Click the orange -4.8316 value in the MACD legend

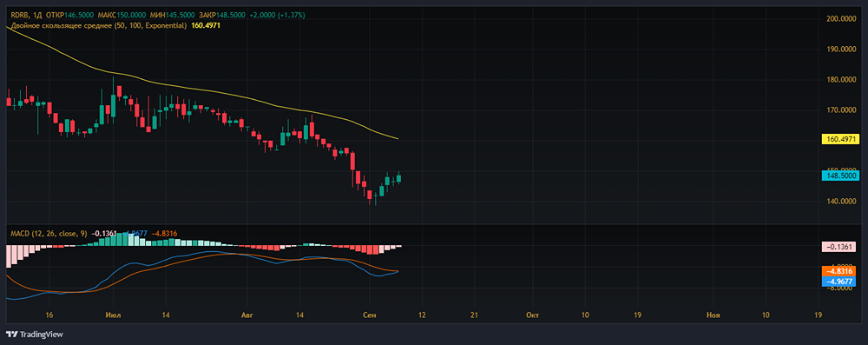pos(163,234)
